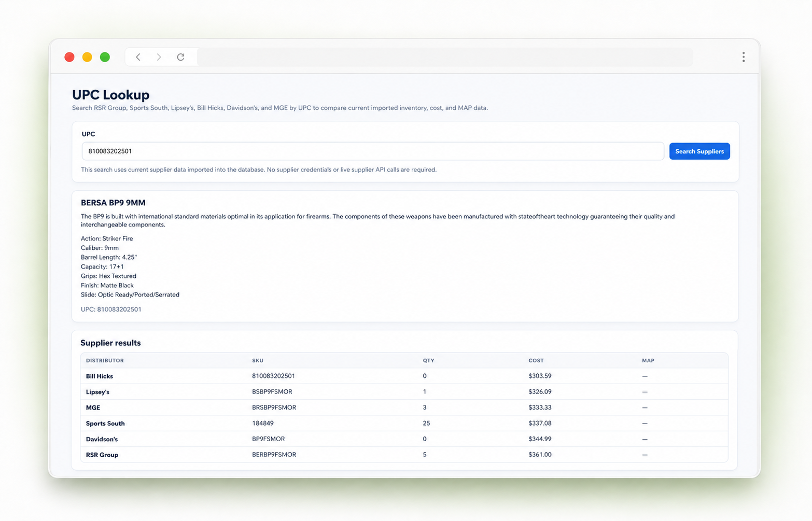Click the red close window dot
The height and width of the screenshot is (521, 812).
coord(69,57)
